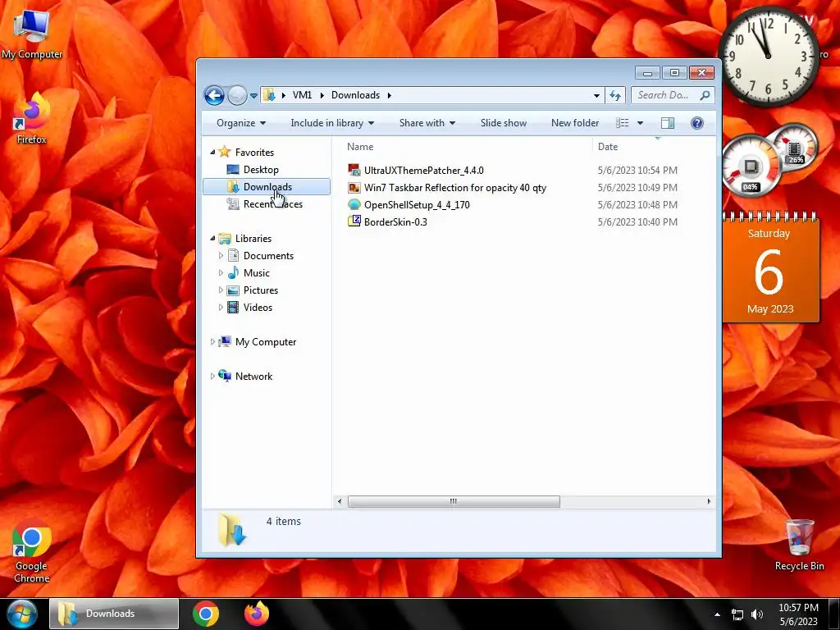Click the BorderSkin-0.3 archive icon

[x=354, y=221]
